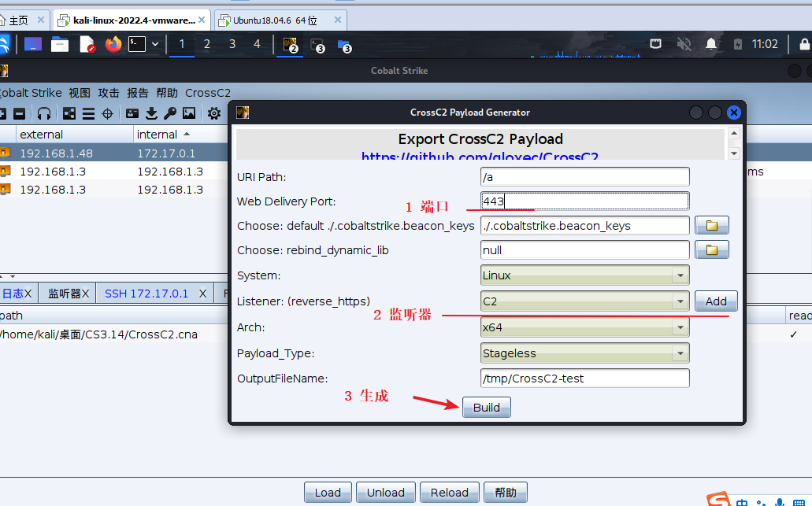The height and width of the screenshot is (506, 812).
Task: Open the 视图 menu
Action: [80, 93]
